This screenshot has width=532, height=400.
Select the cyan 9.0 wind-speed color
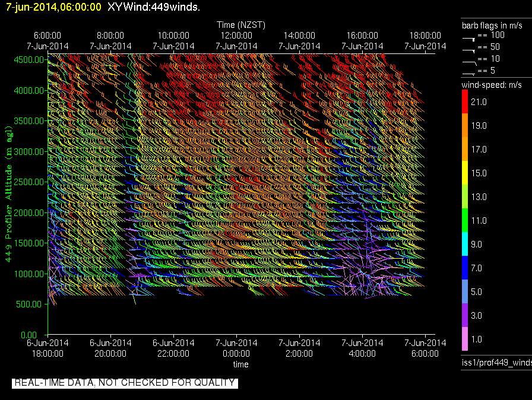[x=465, y=244]
